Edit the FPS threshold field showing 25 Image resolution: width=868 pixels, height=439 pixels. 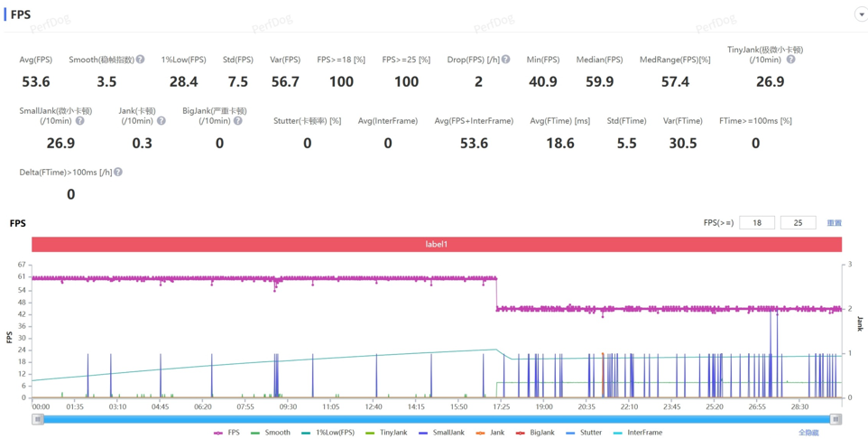click(x=798, y=223)
